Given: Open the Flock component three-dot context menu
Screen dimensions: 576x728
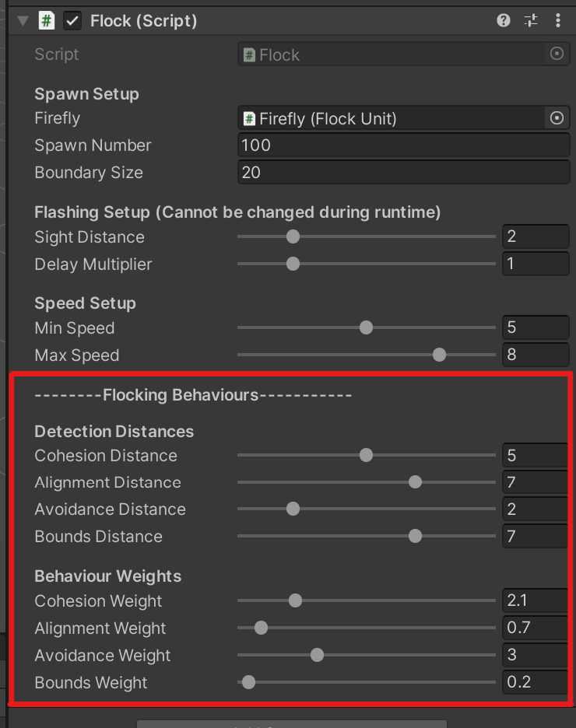Looking at the screenshot, I should 557,21.
